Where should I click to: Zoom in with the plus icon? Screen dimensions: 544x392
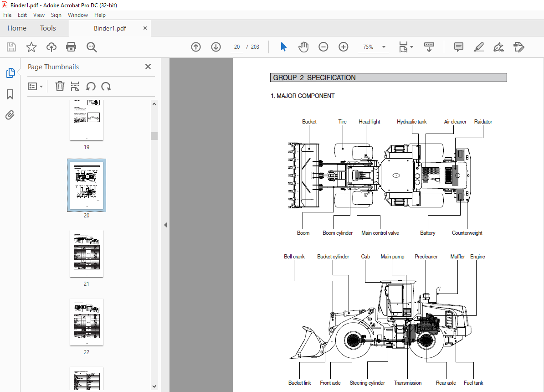[x=344, y=47]
